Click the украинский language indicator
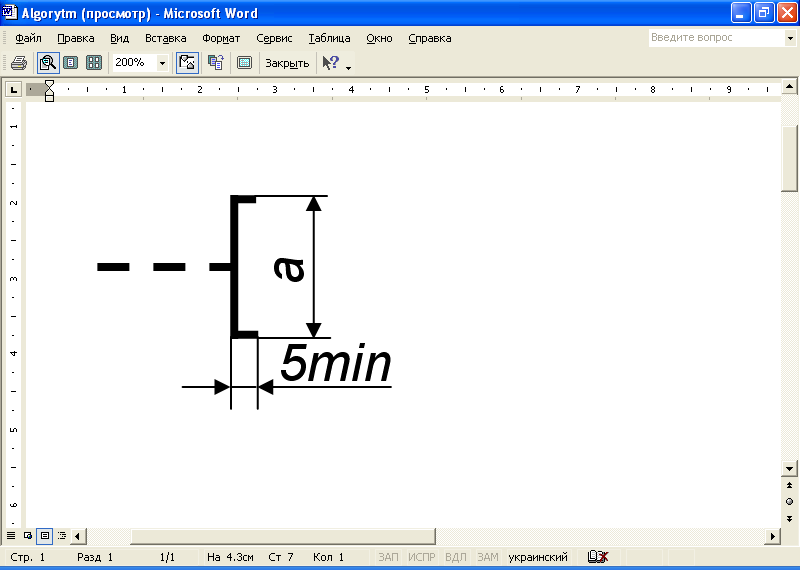This screenshot has width=800, height=570. (x=538, y=557)
